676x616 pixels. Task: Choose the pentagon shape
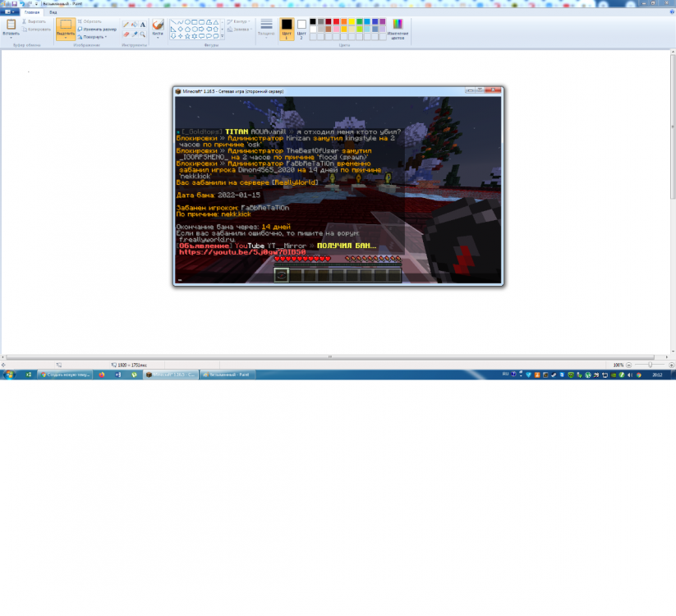(x=187, y=30)
